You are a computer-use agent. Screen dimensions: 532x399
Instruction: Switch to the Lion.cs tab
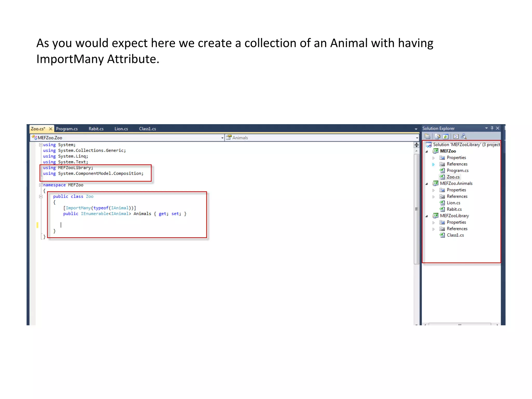[121, 129]
